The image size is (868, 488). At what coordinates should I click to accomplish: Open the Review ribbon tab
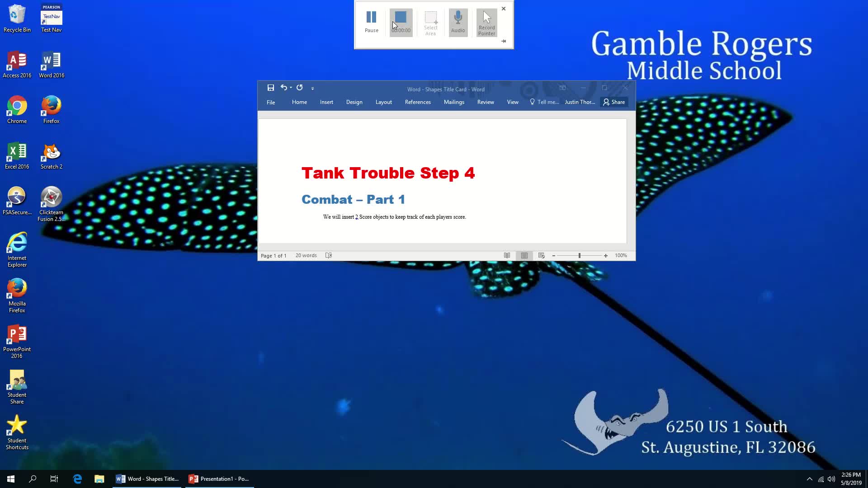[x=486, y=102]
